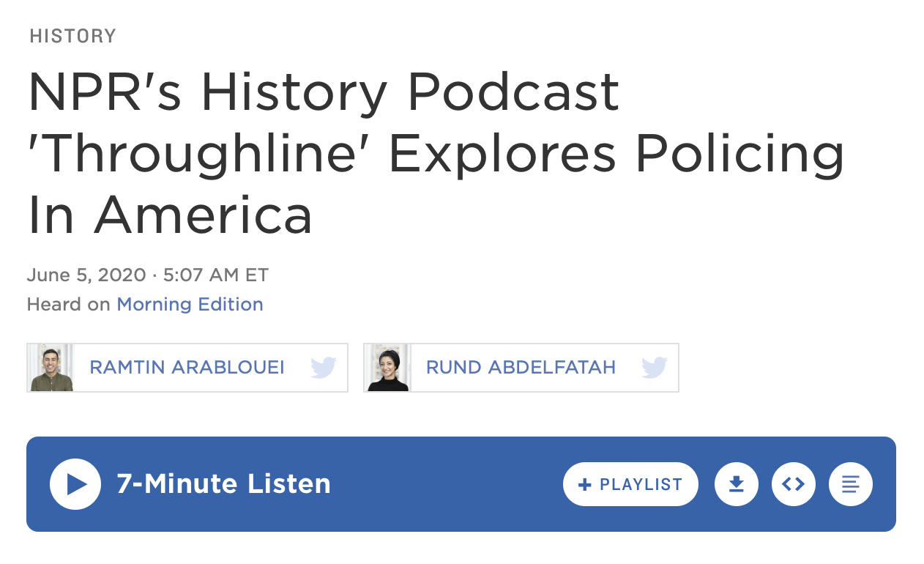The width and height of the screenshot is (924, 564).
Task: Click the Throughline policing article headline
Action: point(436,154)
